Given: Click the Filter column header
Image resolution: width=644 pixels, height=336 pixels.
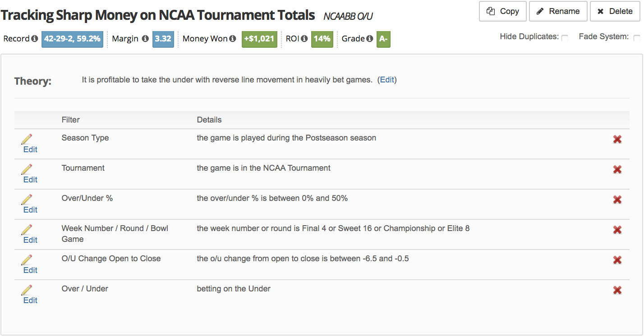Looking at the screenshot, I should point(71,120).
